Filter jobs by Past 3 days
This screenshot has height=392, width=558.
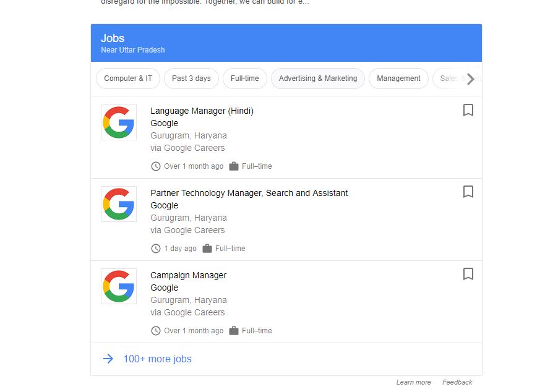coord(191,79)
